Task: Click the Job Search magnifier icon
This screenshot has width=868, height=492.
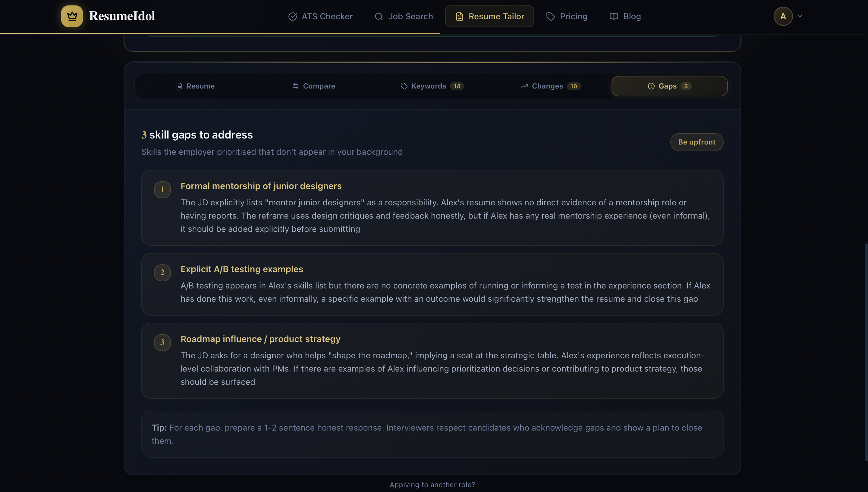Action: point(378,16)
